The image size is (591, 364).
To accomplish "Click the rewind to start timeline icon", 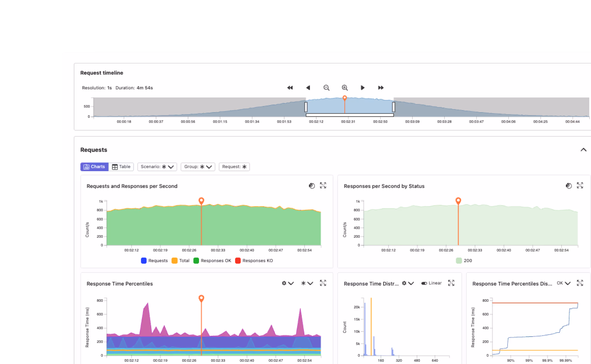I will point(290,88).
